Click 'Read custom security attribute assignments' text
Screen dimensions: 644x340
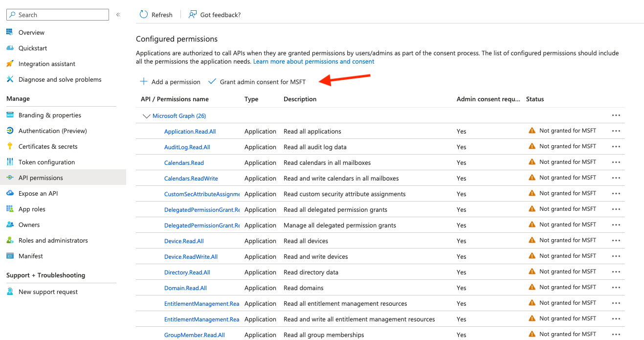pyautogui.click(x=345, y=194)
